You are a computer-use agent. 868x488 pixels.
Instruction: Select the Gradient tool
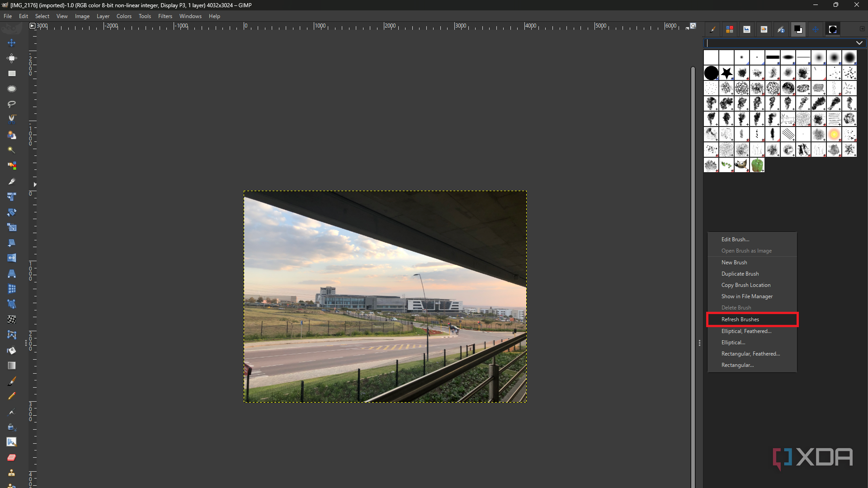click(12, 366)
